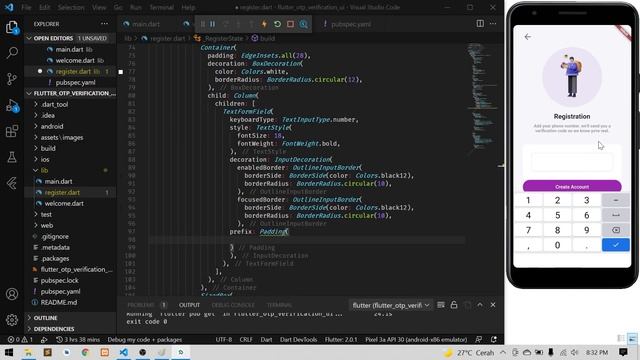Open welcome.dart in the lib folder tree
The width and height of the screenshot is (640, 360).
[64, 203]
